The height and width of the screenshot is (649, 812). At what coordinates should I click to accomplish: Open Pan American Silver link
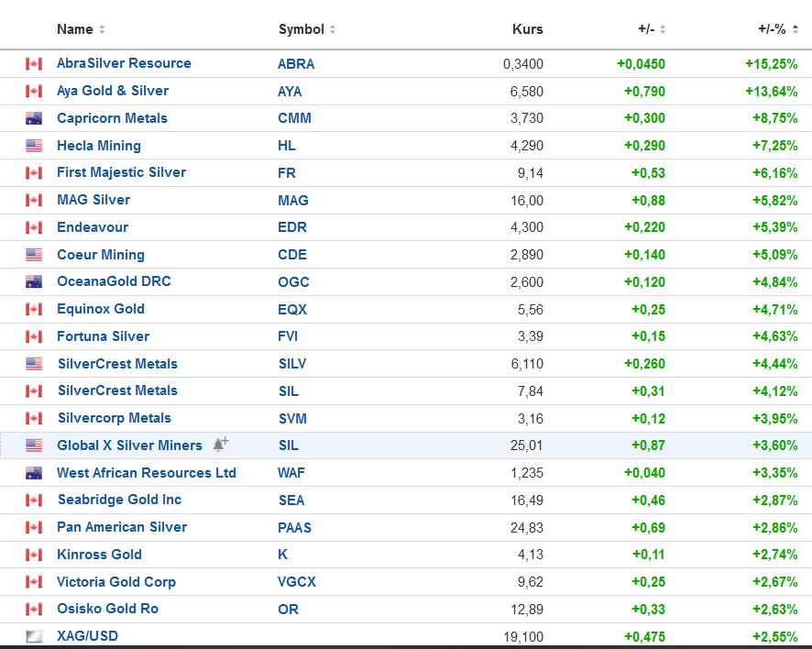[122, 527]
